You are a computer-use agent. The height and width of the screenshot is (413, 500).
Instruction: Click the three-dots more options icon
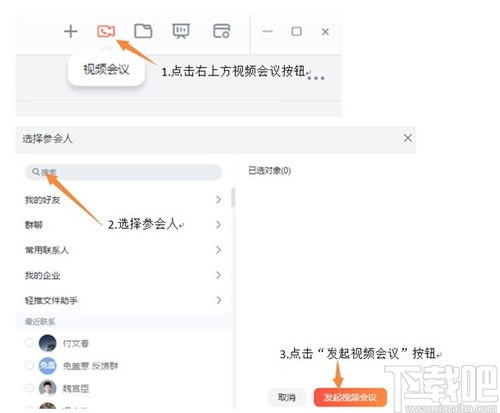coord(315,78)
